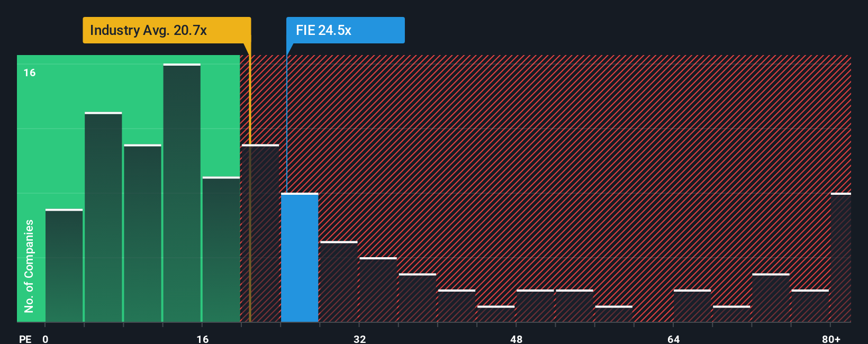Click the third green bar from the left
Image resolution: width=868 pixels, height=344 pixels.
[142, 233]
